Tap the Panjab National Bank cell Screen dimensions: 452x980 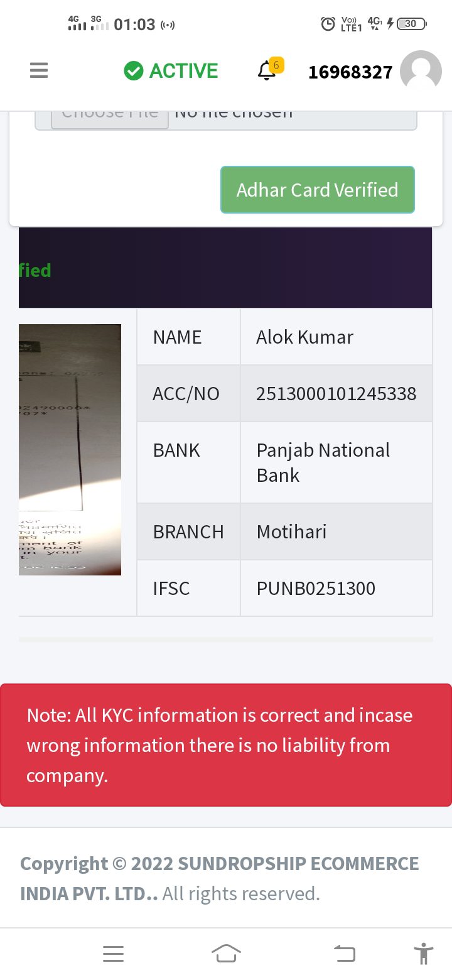tap(323, 462)
